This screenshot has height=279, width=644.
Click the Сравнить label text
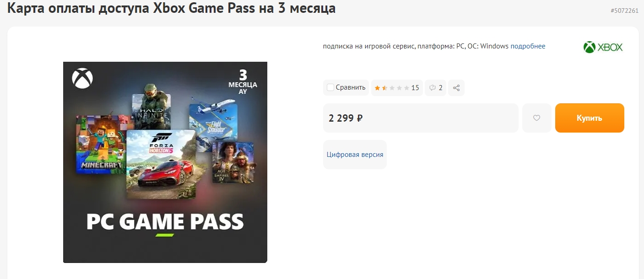click(351, 87)
